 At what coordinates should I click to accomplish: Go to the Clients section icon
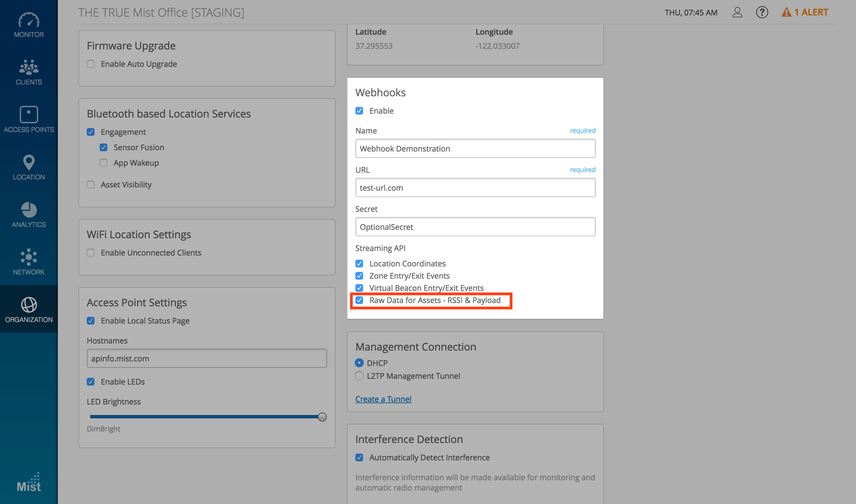29,67
